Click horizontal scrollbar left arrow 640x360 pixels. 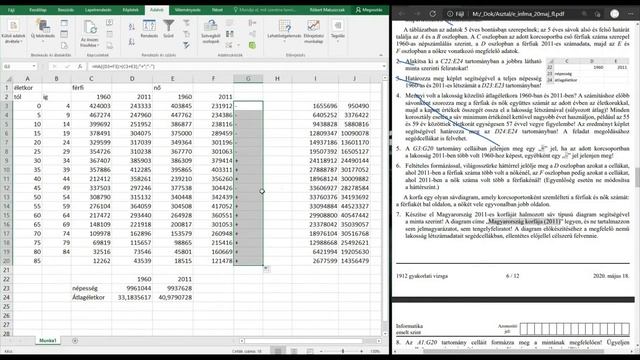pos(242,341)
